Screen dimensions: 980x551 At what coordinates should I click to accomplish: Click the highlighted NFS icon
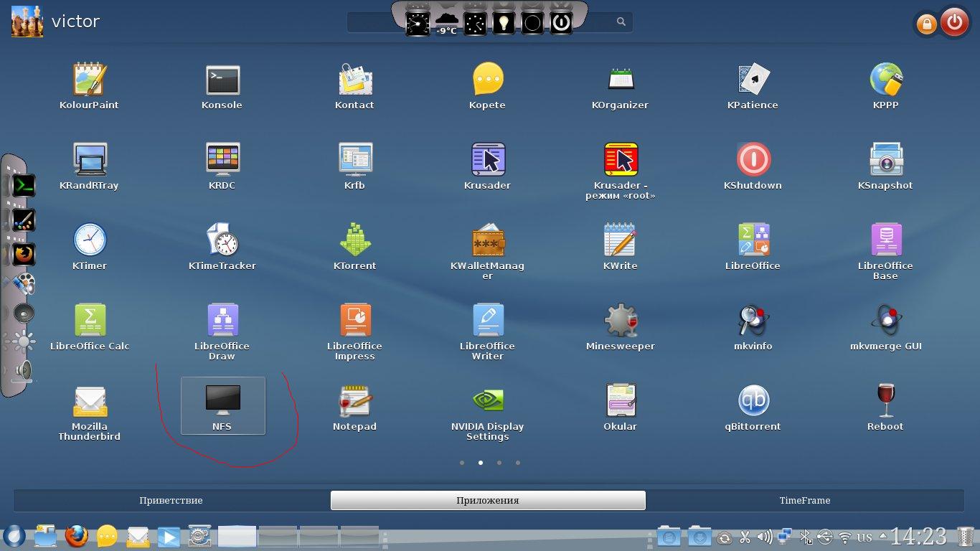pos(222,403)
